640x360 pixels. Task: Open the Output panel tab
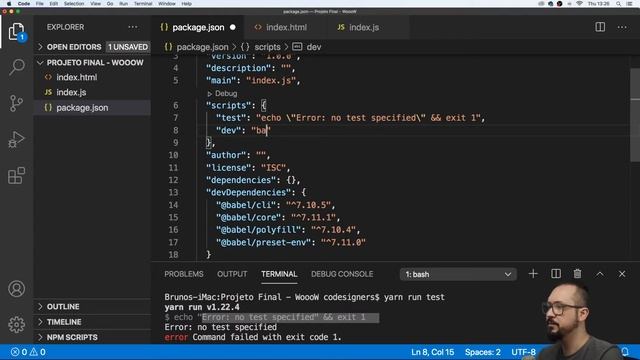pyautogui.click(x=232, y=274)
